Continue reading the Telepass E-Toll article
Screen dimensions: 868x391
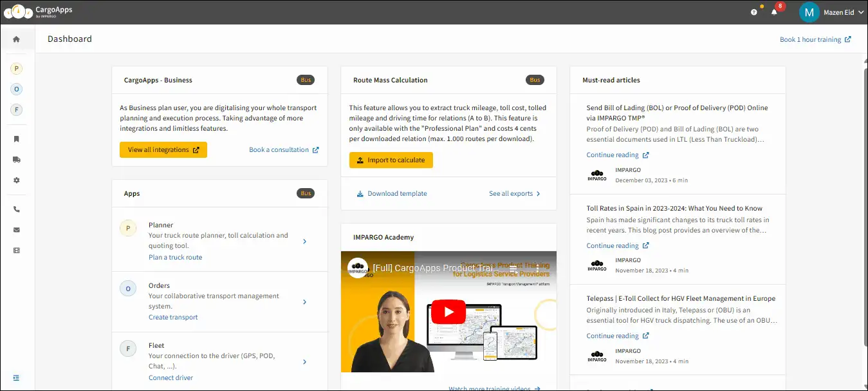pos(618,336)
